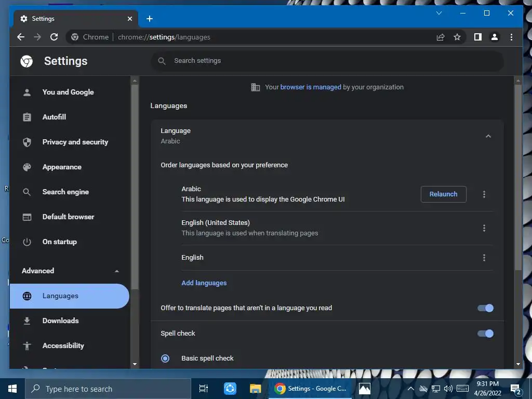Click the sidebar scrollbar up arrow

pyautogui.click(x=135, y=81)
